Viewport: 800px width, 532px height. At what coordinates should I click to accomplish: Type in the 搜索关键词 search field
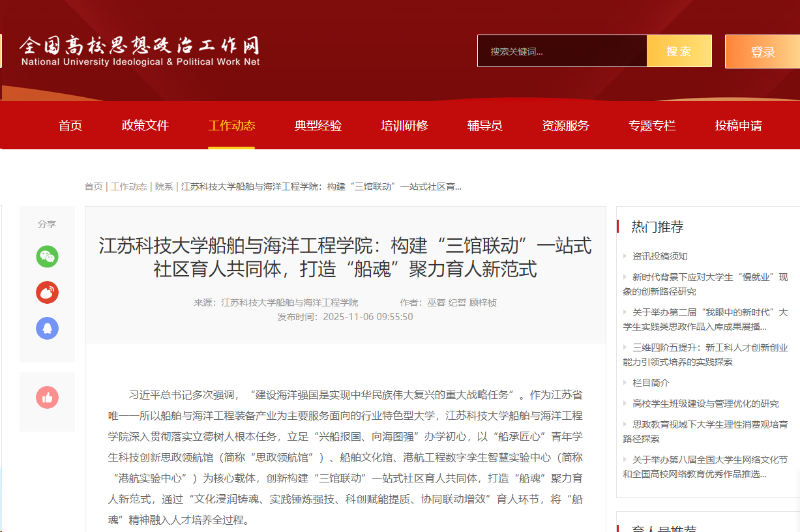coord(561,52)
